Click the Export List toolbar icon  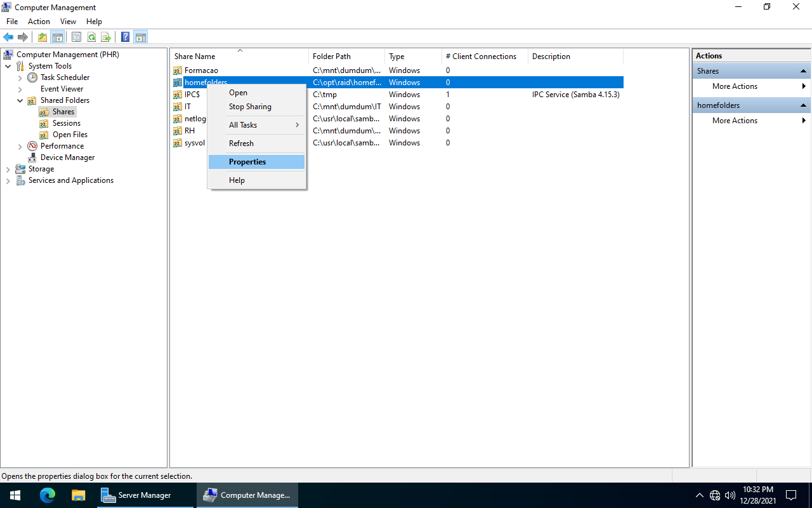pyautogui.click(x=106, y=37)
